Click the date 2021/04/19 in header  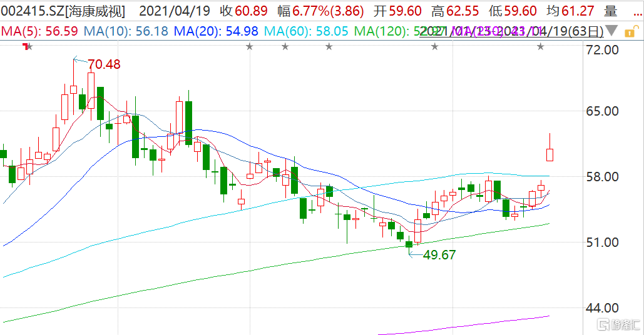175,11
